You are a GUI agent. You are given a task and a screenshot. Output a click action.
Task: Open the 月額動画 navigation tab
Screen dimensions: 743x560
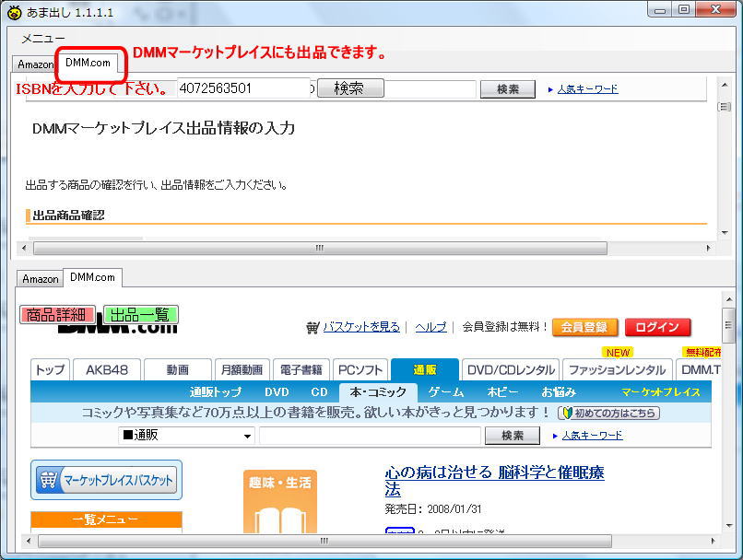(242, 369)
